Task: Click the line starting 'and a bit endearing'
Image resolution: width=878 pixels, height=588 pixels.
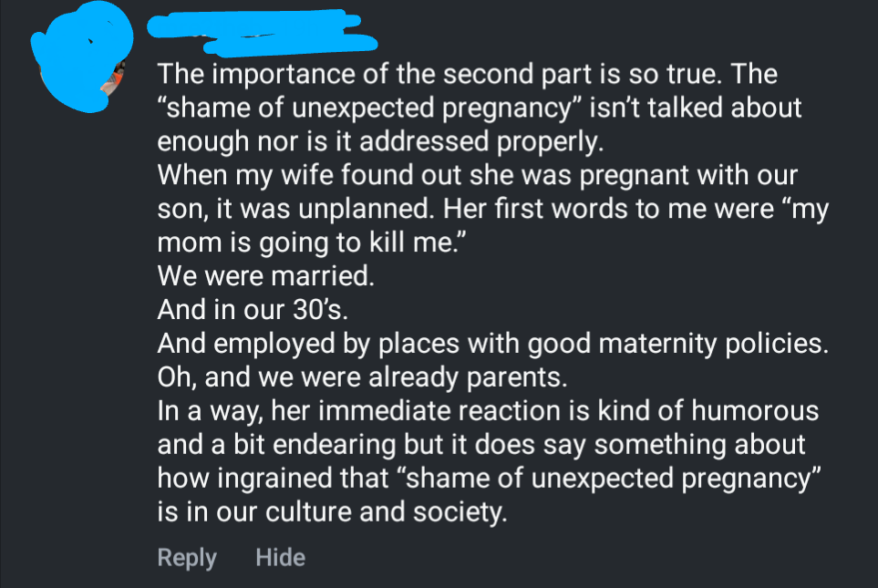Action: 481,445
